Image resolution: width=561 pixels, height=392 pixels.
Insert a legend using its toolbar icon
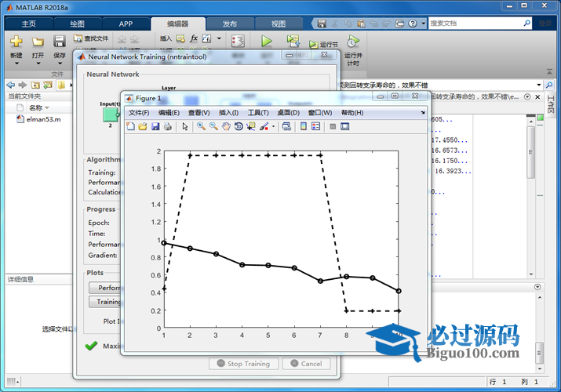click(315, 126)
